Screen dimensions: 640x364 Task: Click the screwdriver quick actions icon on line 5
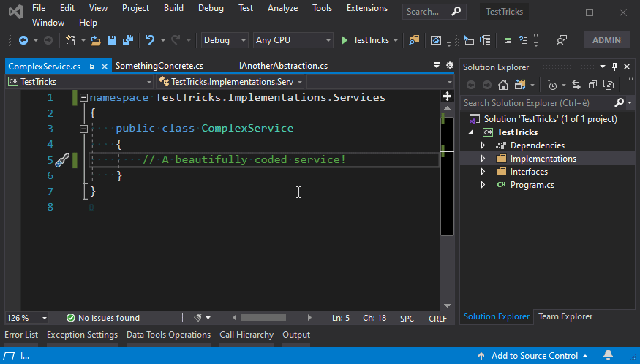(x=62, y=160)
